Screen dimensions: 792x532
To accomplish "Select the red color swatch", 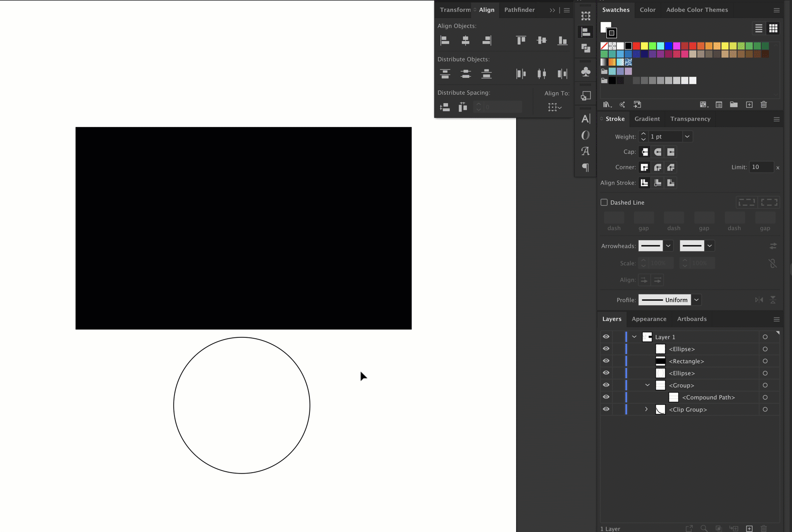I will (636, 46).
